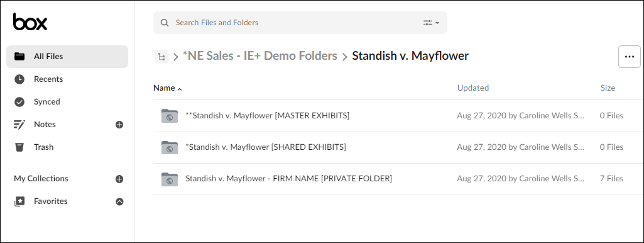Collapse the Favorites collection chevron

pyautogui.click(x=119, y=201)
